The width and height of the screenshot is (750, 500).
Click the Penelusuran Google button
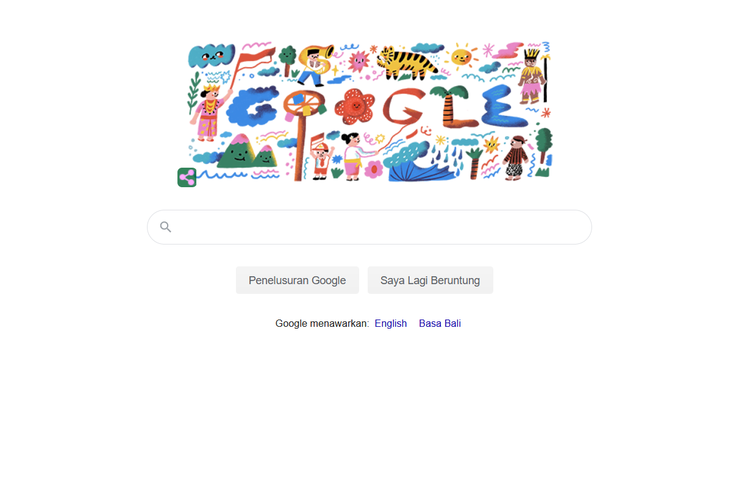click(297, 280)
